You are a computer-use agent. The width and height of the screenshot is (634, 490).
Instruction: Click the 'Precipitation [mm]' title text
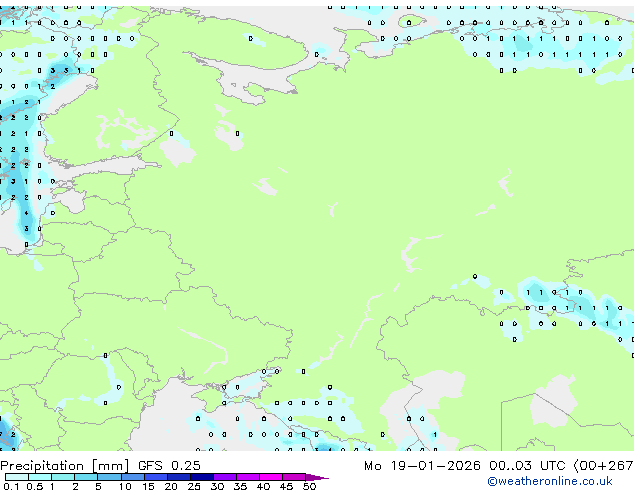point(65,466)
